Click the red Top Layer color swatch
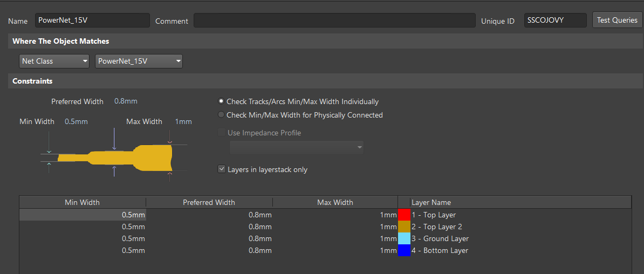The image size is (644, 274). [404, 215]
